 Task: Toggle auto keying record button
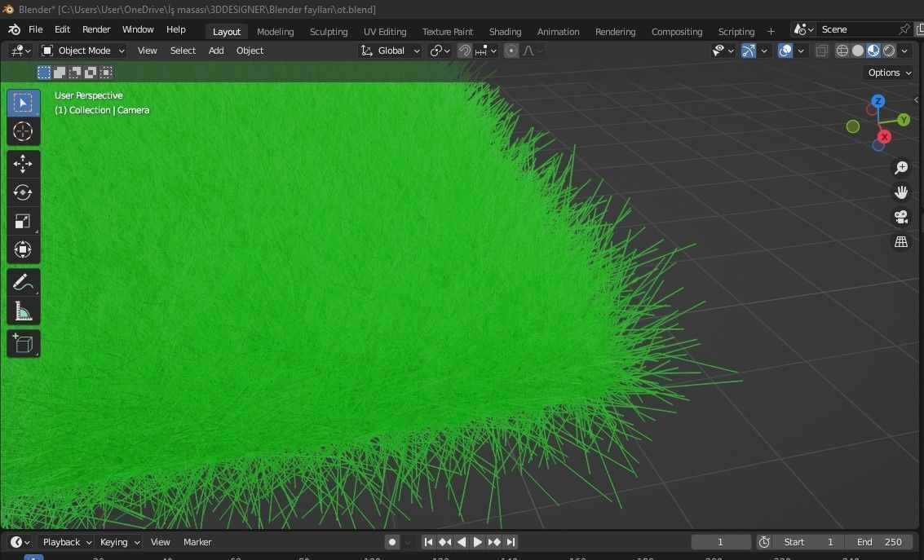coord(392,542)
